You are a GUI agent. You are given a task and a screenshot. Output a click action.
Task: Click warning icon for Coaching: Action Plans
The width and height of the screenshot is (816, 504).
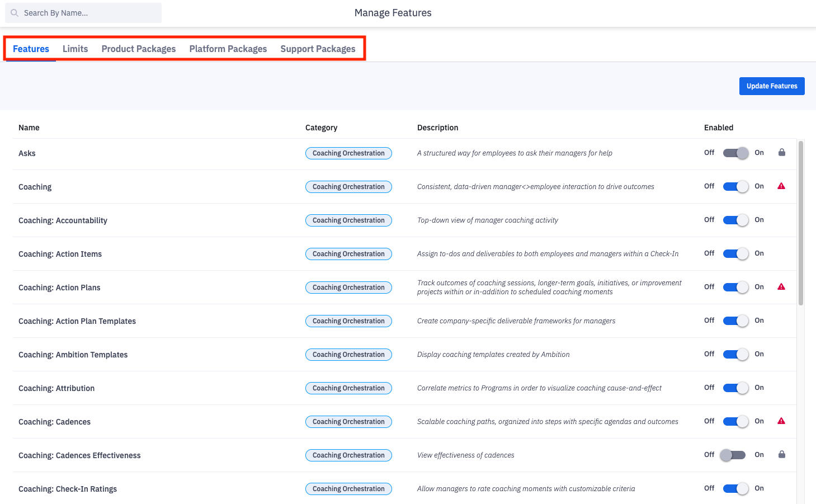(x=781, y=287)
